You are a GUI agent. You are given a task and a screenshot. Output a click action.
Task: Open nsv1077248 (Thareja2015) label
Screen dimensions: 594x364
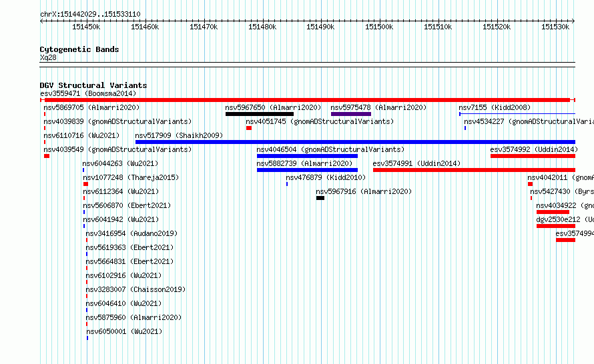tap(131, 177)
